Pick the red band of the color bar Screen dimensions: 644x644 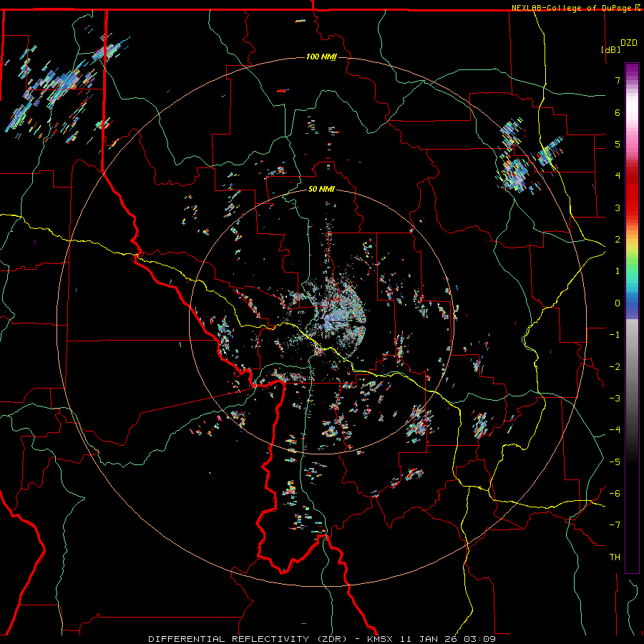coord(632,193)
